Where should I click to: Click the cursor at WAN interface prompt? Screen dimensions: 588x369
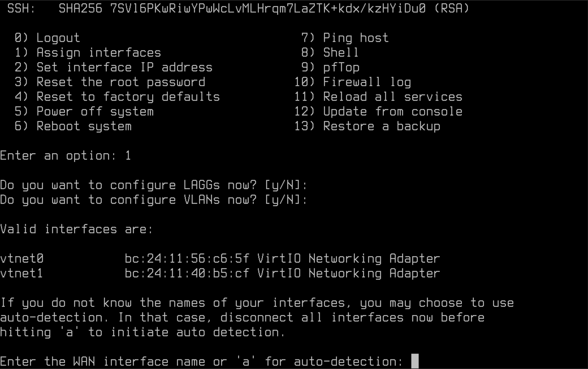pos(415,361)
